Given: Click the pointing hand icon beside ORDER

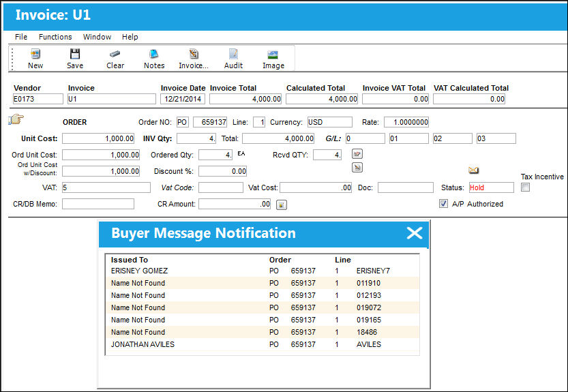Looking at the screenshot, I should 16,119.
